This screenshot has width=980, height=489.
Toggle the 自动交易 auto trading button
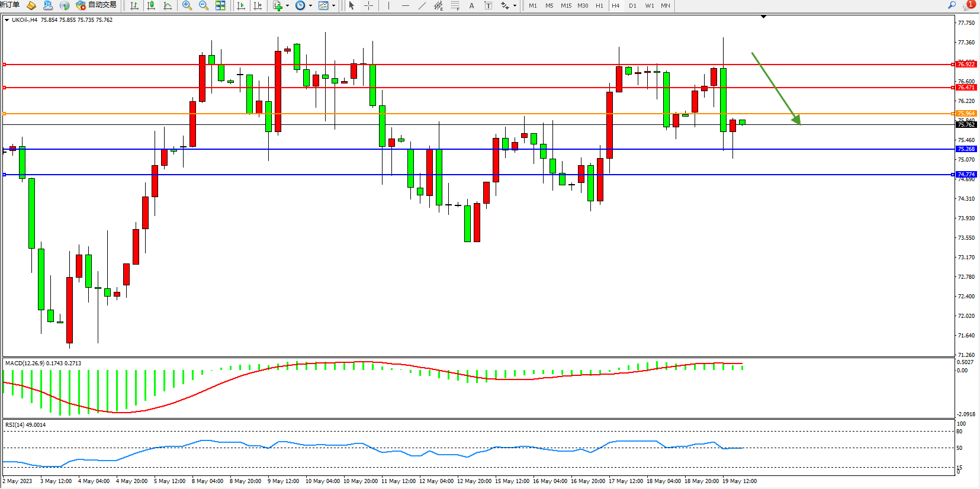click(97, 5)
